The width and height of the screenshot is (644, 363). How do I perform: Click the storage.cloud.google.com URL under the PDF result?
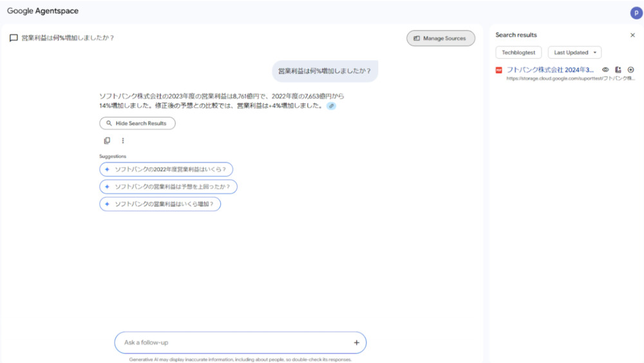(571, 79)
